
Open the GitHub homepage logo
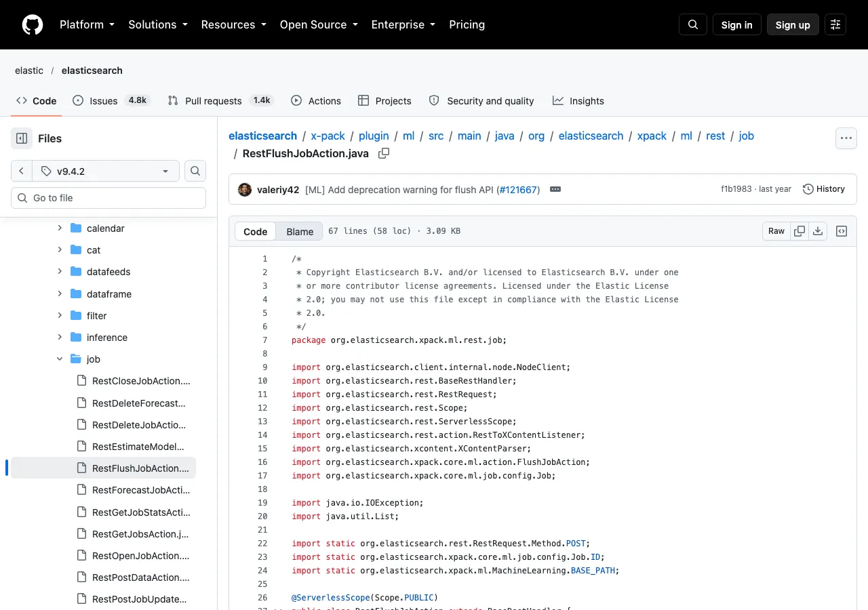point(33,24)
